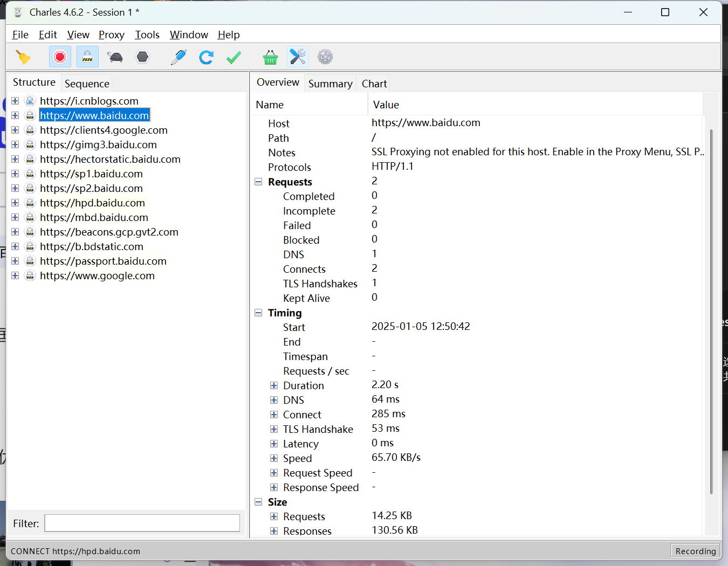This screenshot has width=728, height=566.
Task: Expand the https://www.baidu.com node
Action: 15,115
